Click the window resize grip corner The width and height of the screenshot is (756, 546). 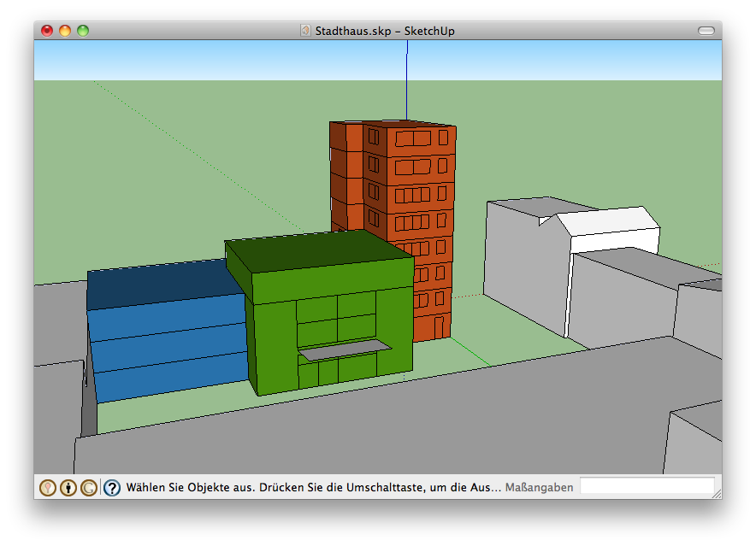[x=716, y=493]
